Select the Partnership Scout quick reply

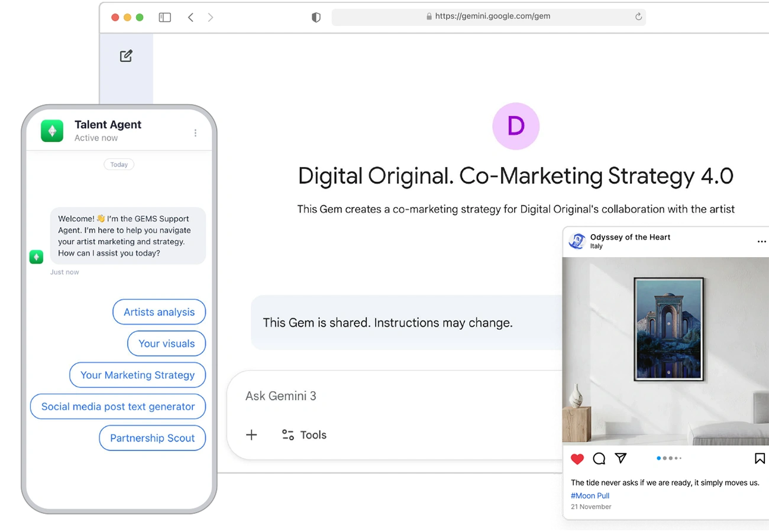pyautogui.click(x=153, y=438)
